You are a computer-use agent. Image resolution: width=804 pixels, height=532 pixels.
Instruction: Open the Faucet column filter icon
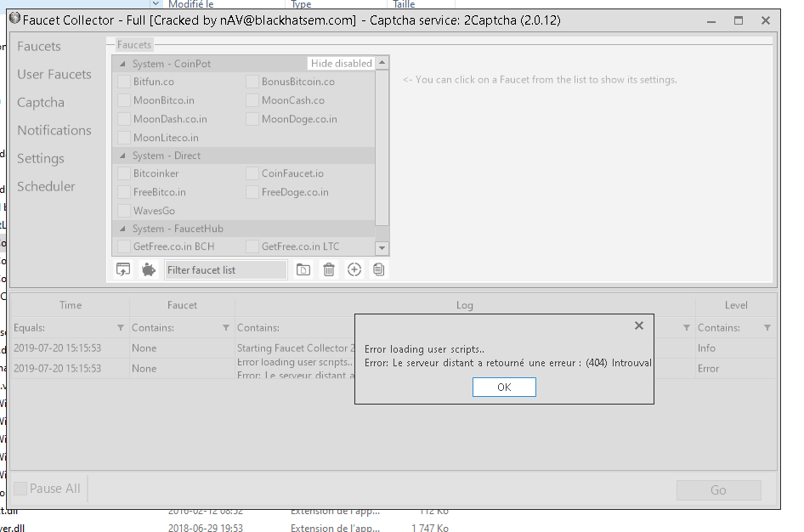click(225, 327)
